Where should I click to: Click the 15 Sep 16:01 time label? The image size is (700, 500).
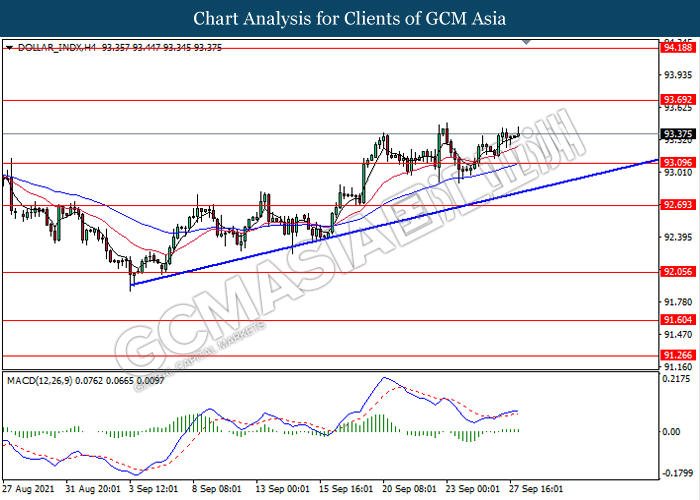coord(346,489)
